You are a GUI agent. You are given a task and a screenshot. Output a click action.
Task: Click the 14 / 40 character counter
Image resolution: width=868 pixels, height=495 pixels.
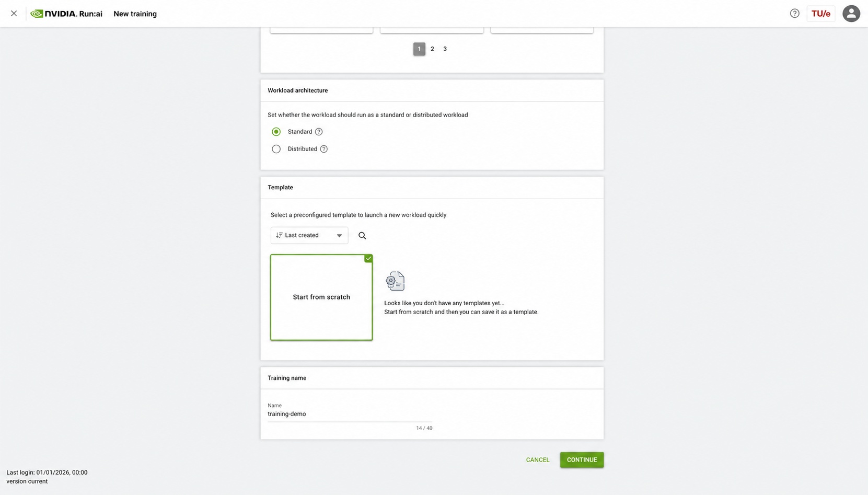(424, 428)
